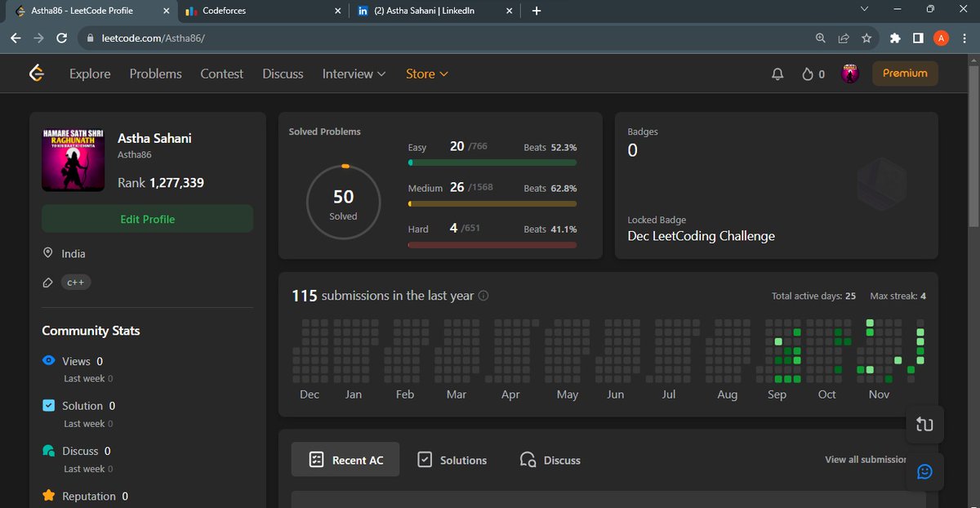The image size is (980, 508).
Task: Click the Views eye icon
Action: [48, 360]
